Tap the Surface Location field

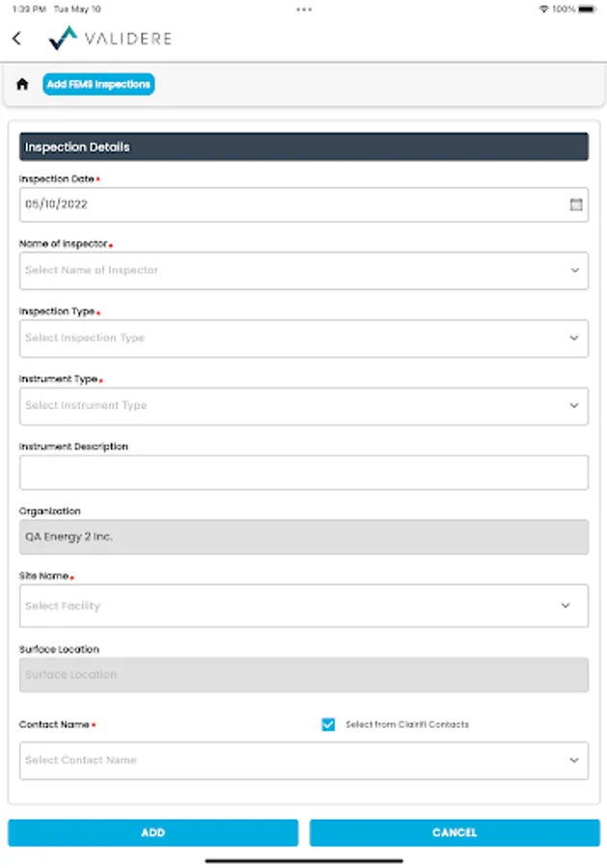click(x=303, y=675)
